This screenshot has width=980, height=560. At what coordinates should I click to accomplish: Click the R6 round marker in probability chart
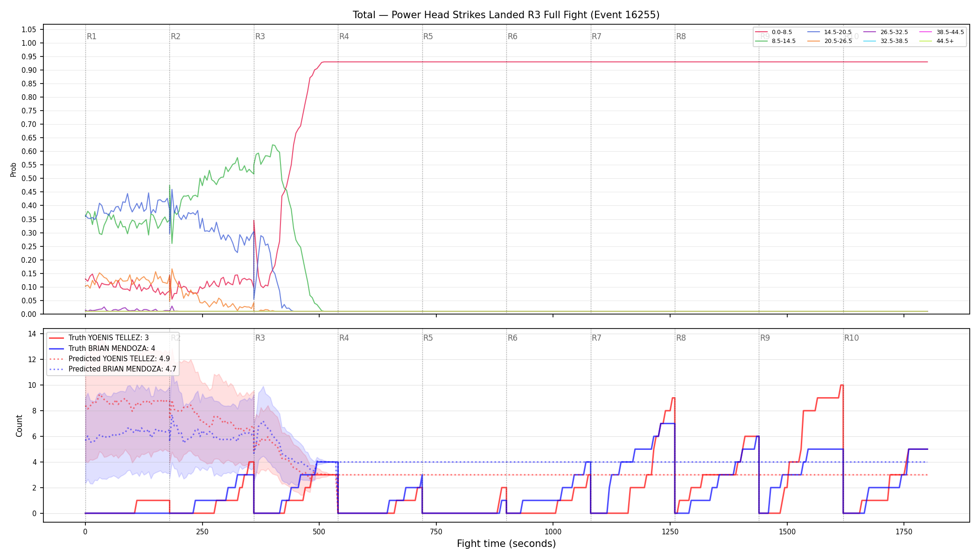[x=512, y=36]
